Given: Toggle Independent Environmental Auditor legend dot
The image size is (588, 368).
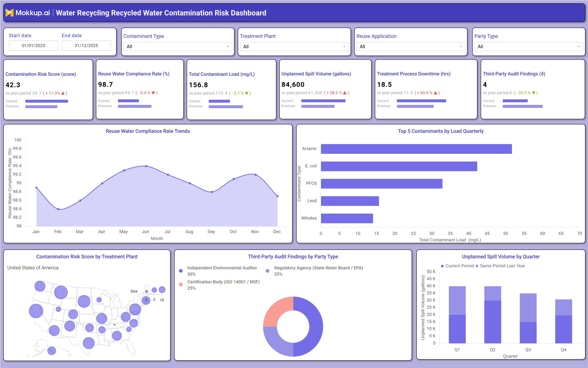Looking at the screenshot, I should click(x=181, y=271).
